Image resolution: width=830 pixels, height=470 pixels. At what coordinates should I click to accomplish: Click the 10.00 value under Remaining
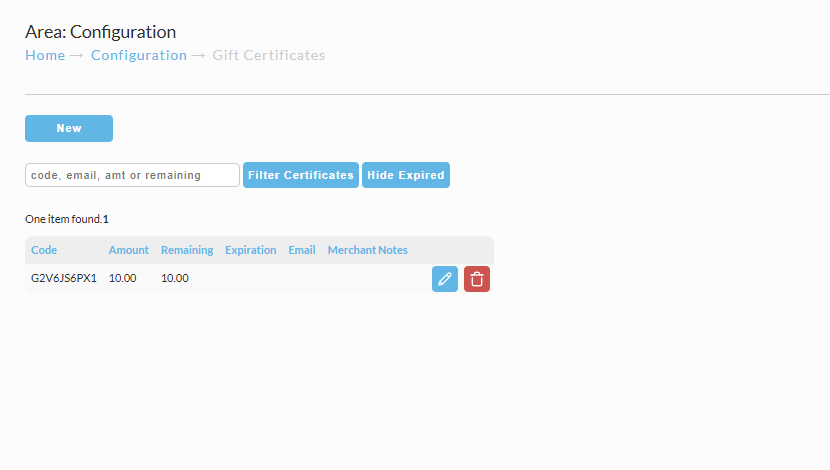tap(175, 278)
